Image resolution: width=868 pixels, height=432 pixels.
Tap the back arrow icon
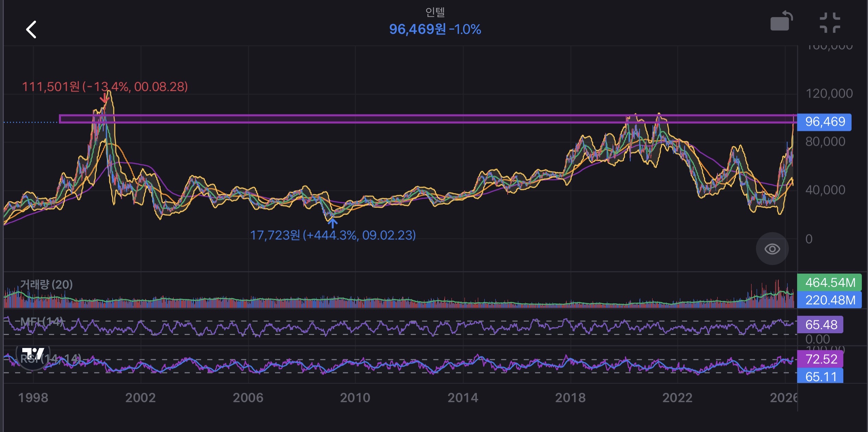(31, 29)
